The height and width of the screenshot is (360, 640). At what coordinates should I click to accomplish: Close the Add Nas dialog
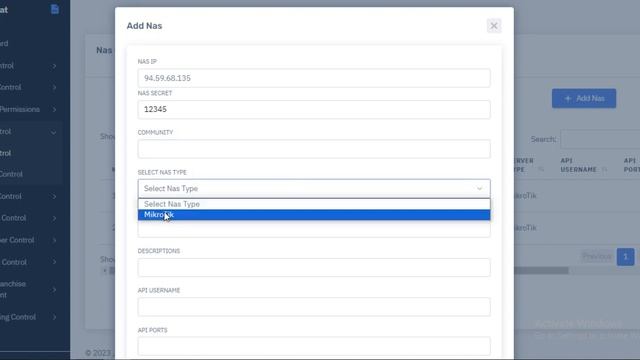pyautogui.click(x=493, y=26)
